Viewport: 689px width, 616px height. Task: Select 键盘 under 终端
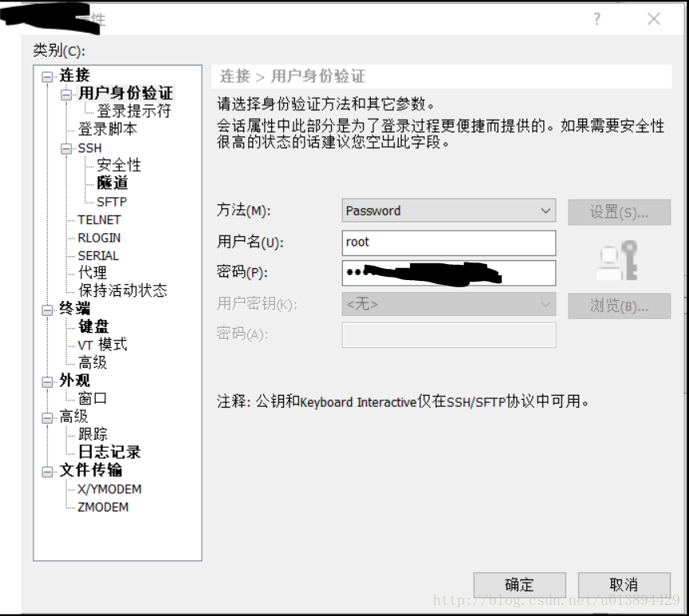pyautogui.click(x=93, y=326)
